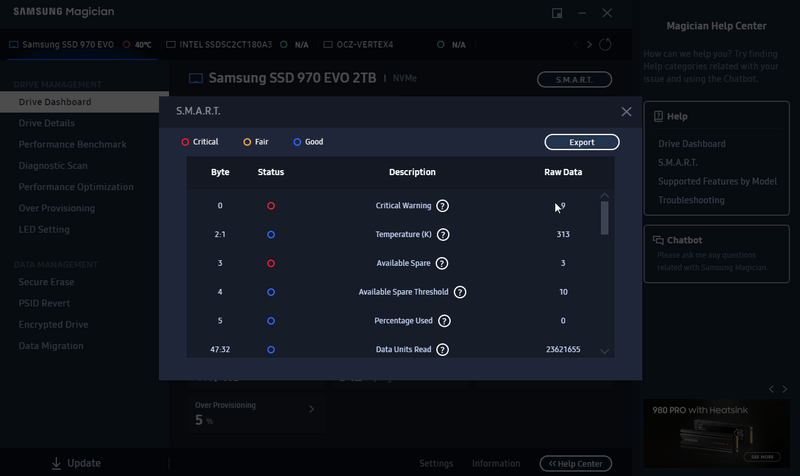800x476 pixels.
Task: Open help for Temperature (K)
Action: (443, 235)
